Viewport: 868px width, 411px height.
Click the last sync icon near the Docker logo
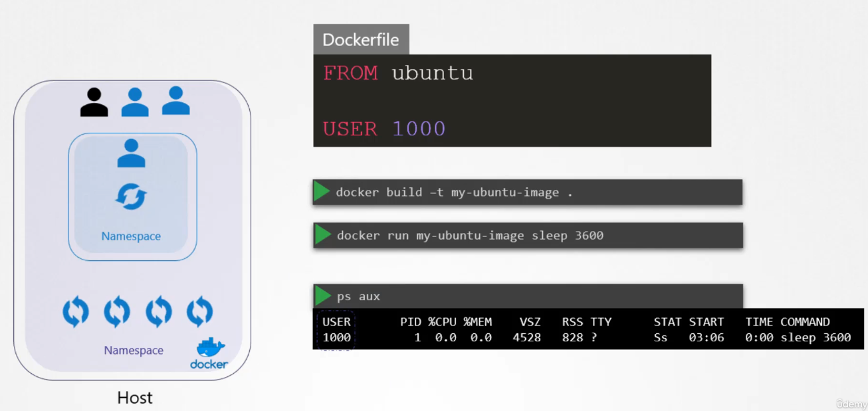point(199,312)
